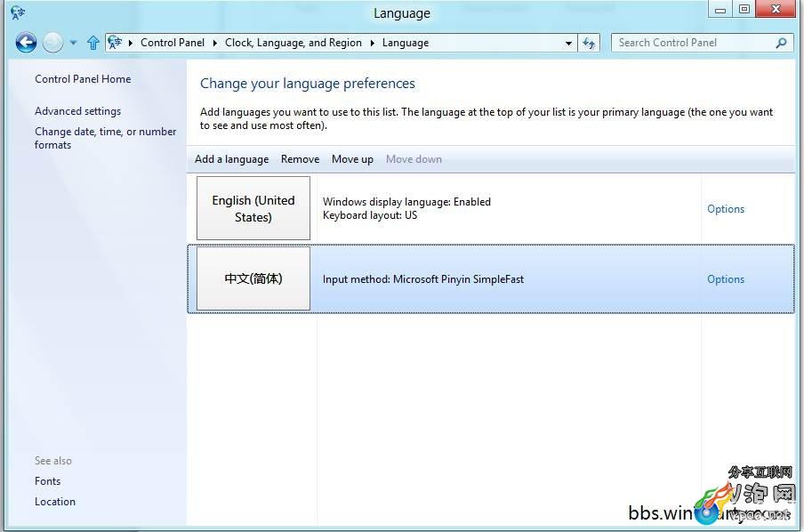The height and width of the screenshot is (532, 804).
Task: Open the recent locations dropdown arrow
Action: tap(73, 43)
